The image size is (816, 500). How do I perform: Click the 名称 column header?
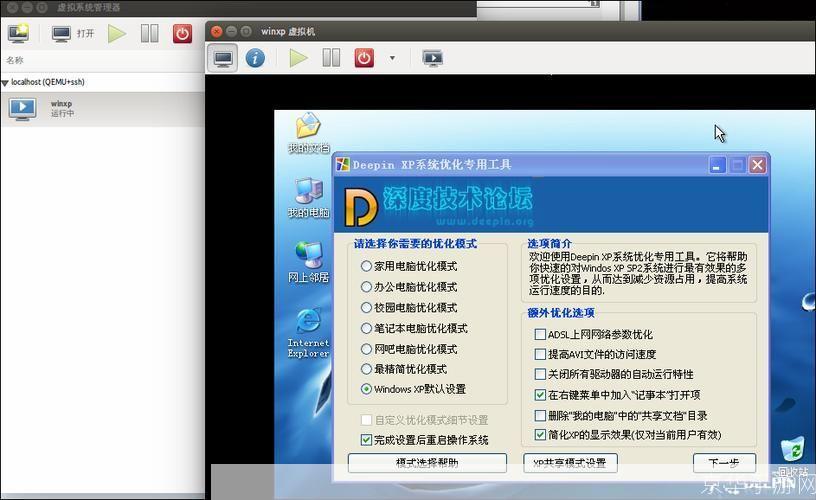click(x=15, y=60)
